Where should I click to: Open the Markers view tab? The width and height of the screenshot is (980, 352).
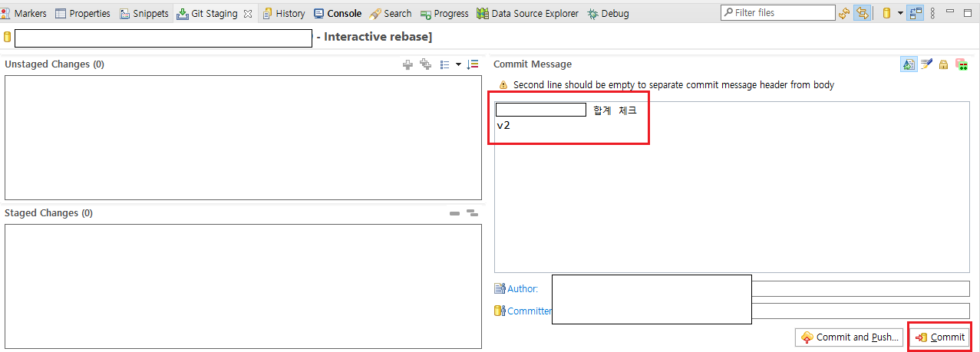24,13
